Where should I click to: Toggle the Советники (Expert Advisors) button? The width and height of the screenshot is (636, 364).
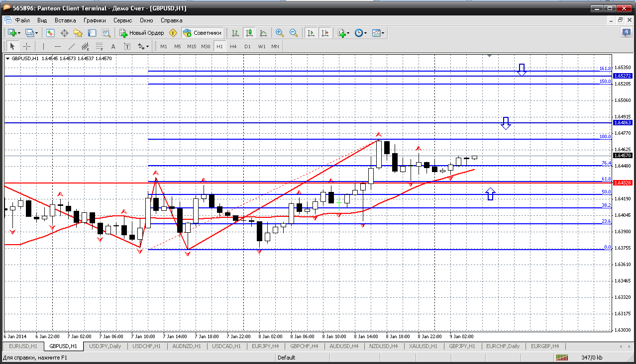(203, 33)
